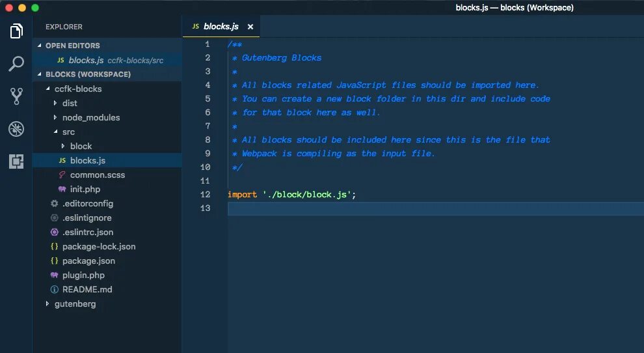Collapse the Blocks (Workspace) section
The image size is (644, 353).
[40, 74]
